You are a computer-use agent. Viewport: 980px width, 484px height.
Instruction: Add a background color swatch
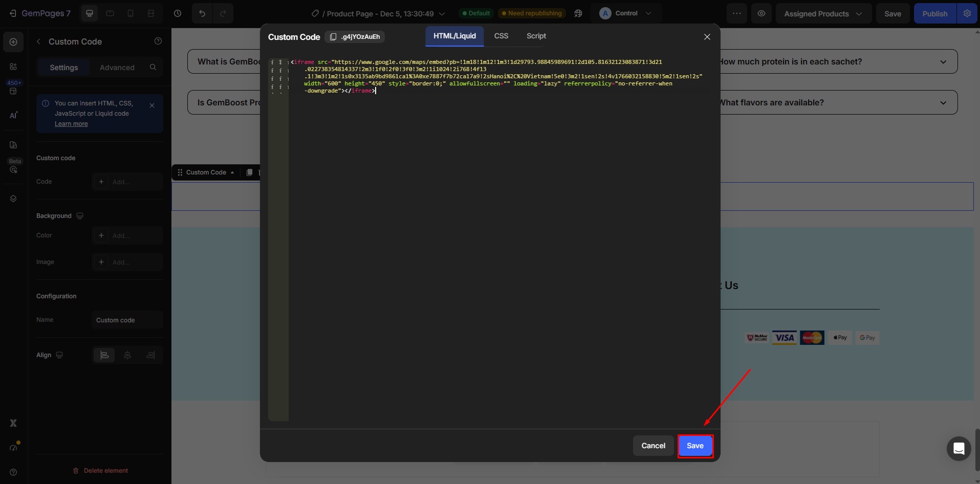tap(101, 235)
